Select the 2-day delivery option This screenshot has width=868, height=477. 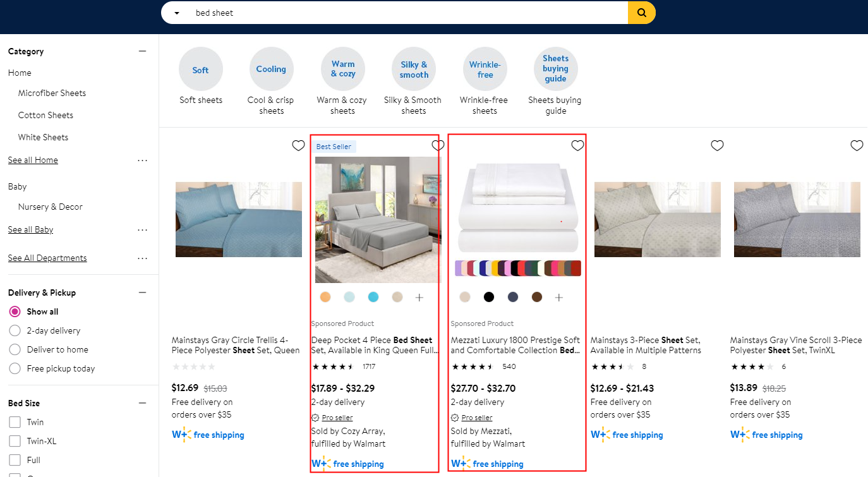click(x=14, y=330)
